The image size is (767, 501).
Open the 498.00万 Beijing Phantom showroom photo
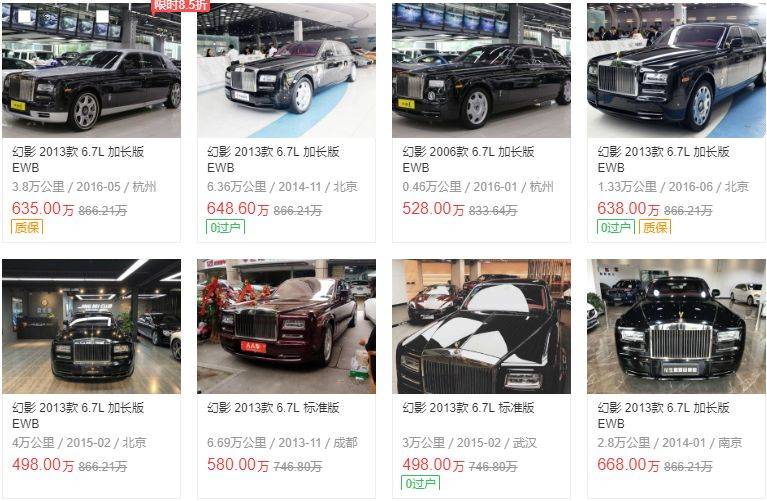91,326
